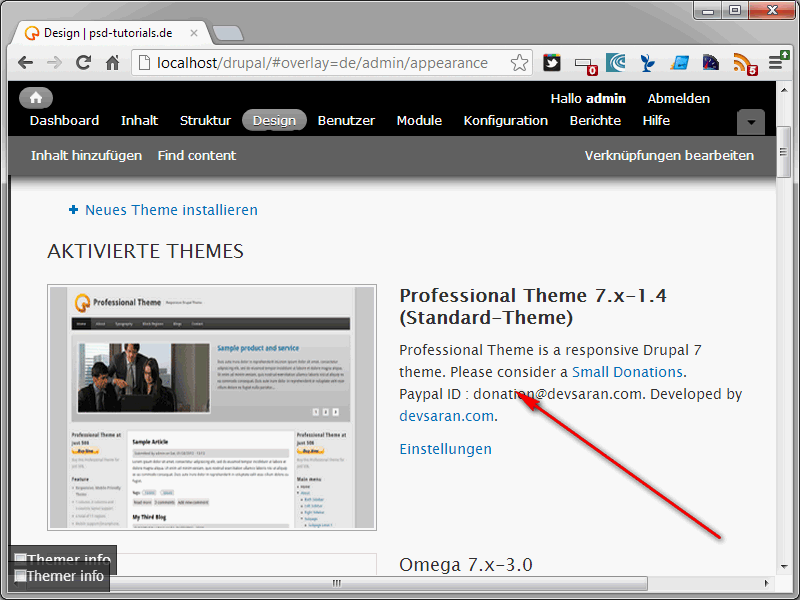Click the browser forward arrow
The height and width of the screenshot is (600, 800).
54,63
